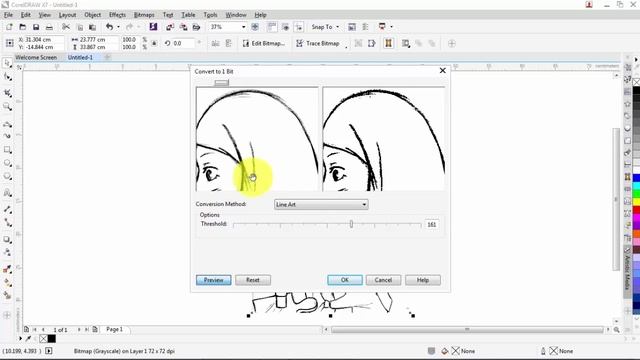This screenshot has height=360, width=640.
Task: Expand the undo history arrow
Action: 118,27
